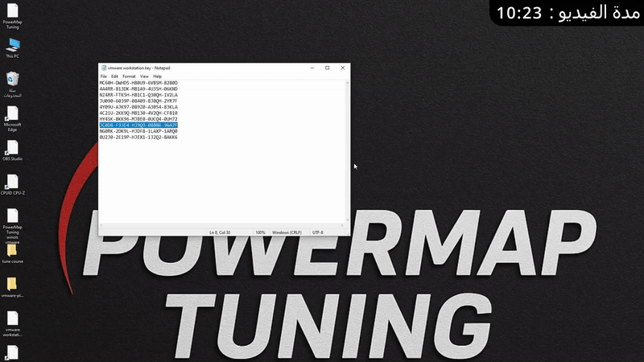Minimize the Notepad window
The image size is (644, 362).
click(x=312, y=68)
